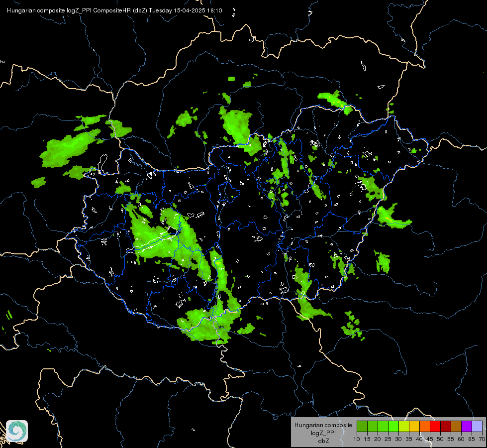Screen dimensions: 487x448
Task: Click the 'logZ_PPI' legend label
Action: click(323, 433)
